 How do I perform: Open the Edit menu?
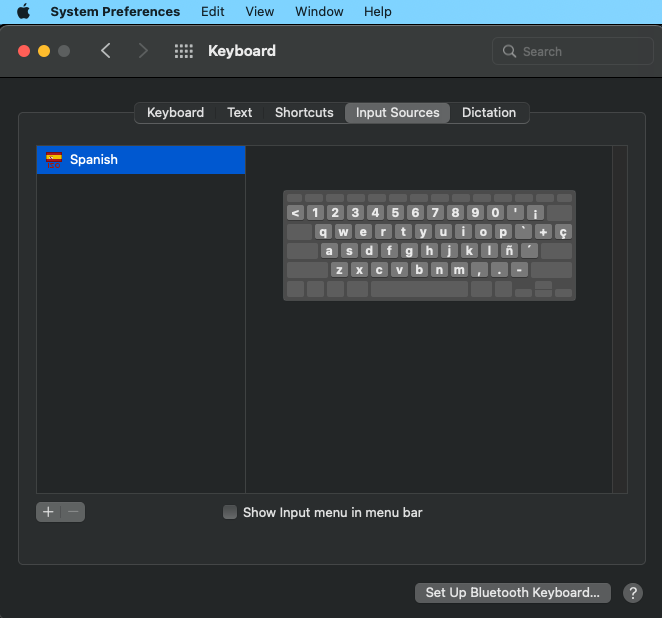(212, 11)
